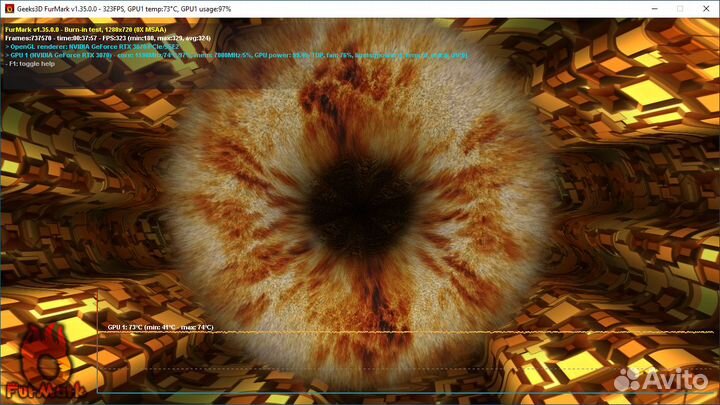Click the Frames and FPS statistics line
Image resolution: width=720 pixels, height=405 pixels.
point(105,38)
